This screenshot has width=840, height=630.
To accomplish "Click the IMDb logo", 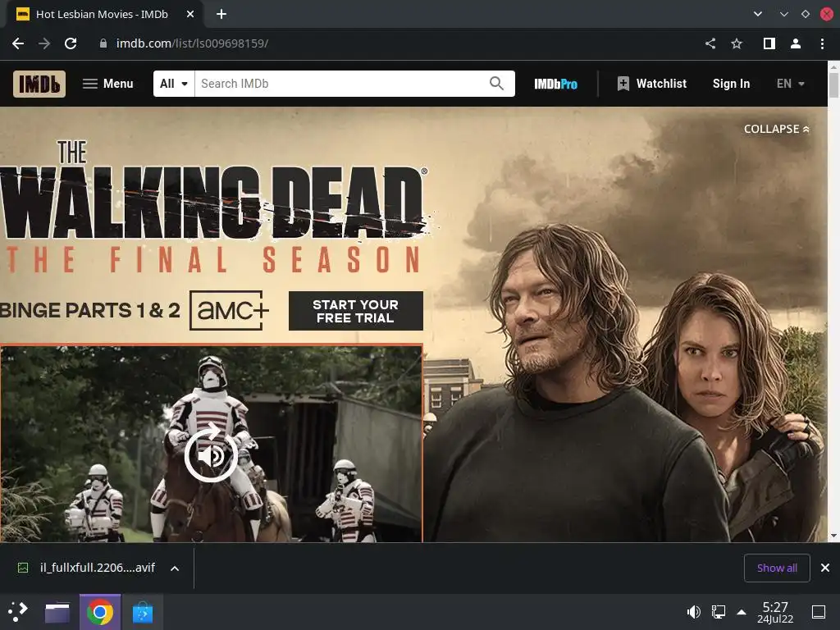I will coord(39,84).
